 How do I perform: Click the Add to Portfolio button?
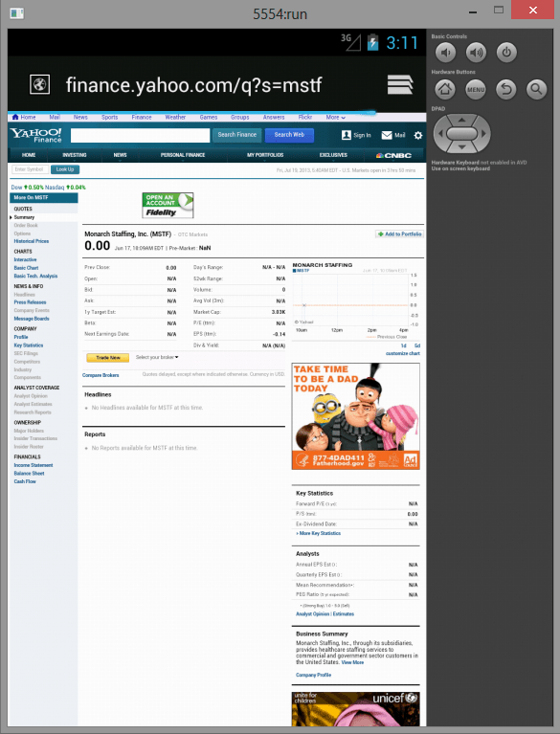click(400, 234)
